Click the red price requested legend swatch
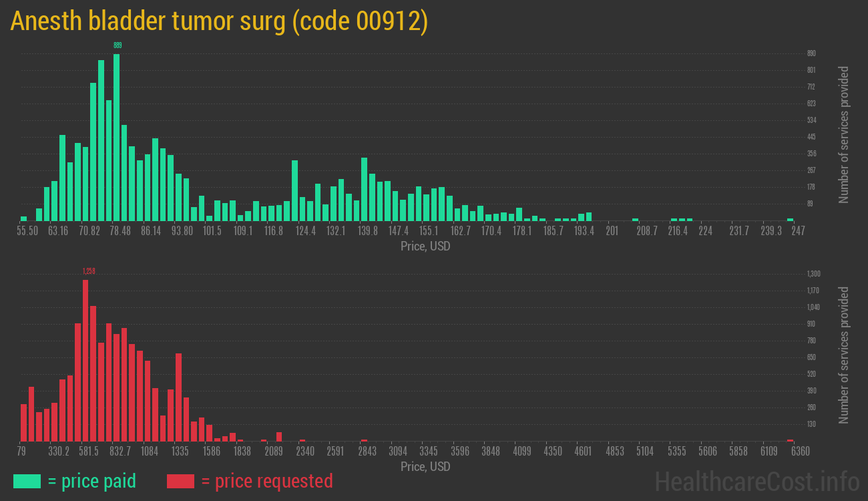 [180, 481]
